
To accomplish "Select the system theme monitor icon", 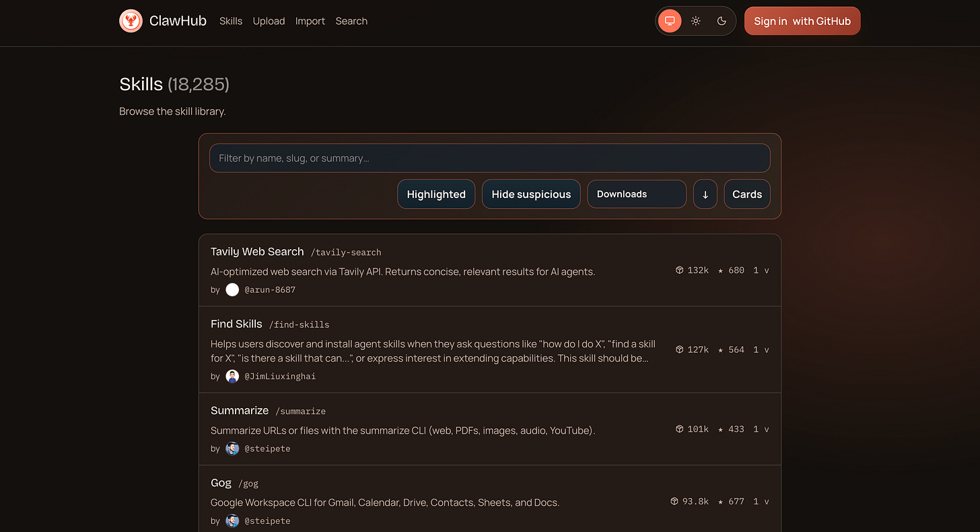I will 670,21.
